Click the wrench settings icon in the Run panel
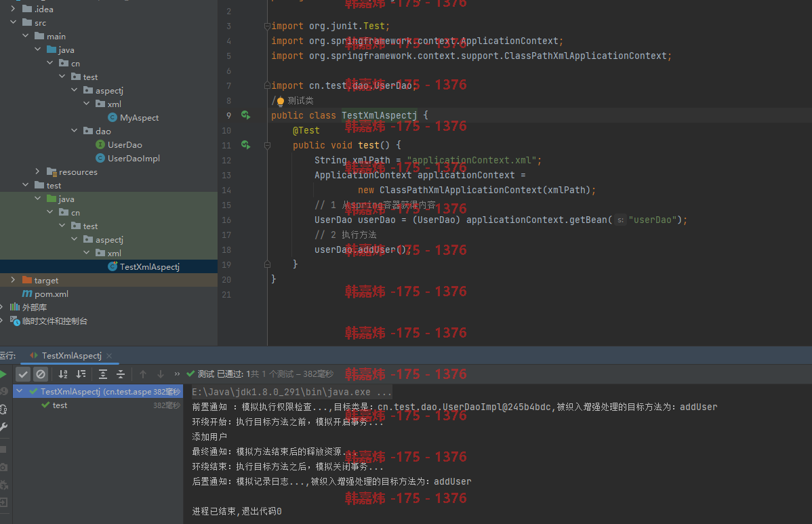 (3, 427)
